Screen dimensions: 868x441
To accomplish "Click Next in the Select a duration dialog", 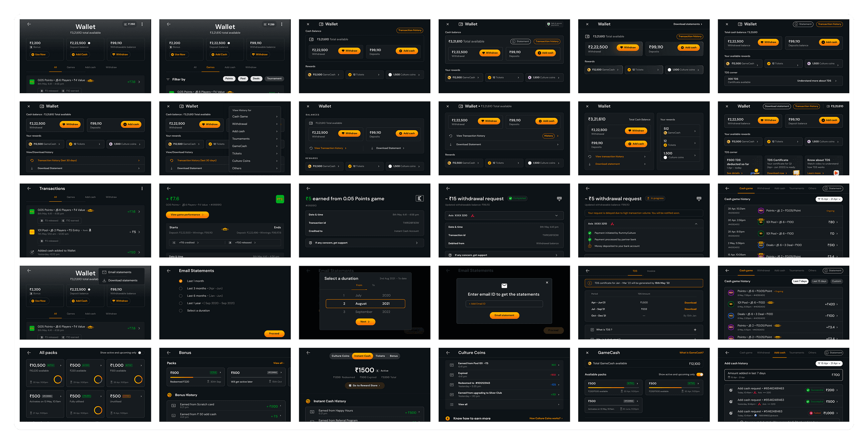I will (x=365, y=322).
